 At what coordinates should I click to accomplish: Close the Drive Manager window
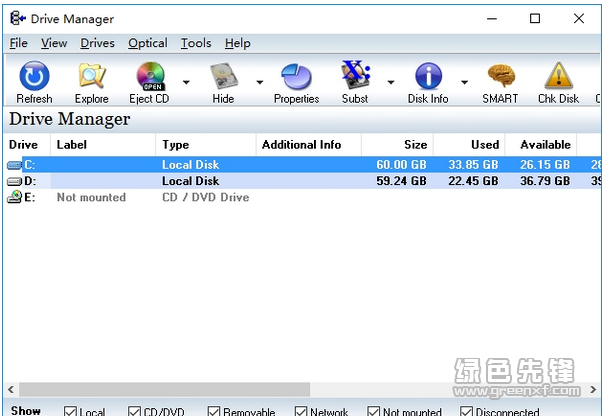[579, 18]
